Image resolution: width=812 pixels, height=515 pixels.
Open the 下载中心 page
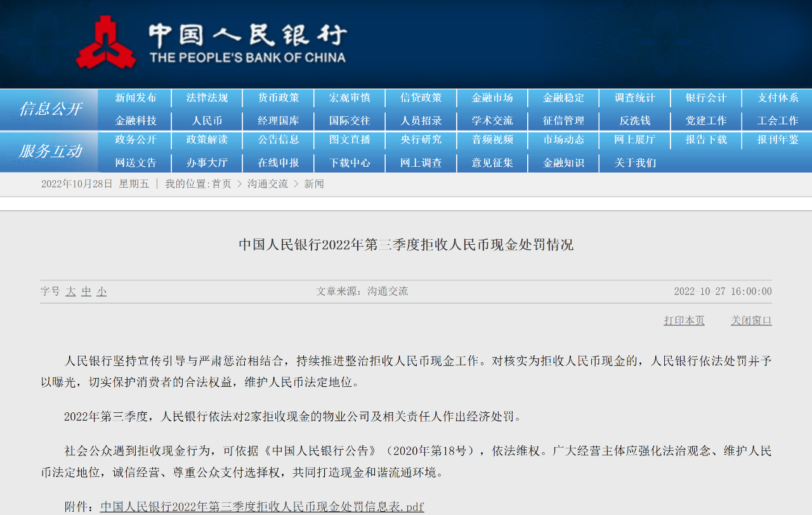[350, 163]
